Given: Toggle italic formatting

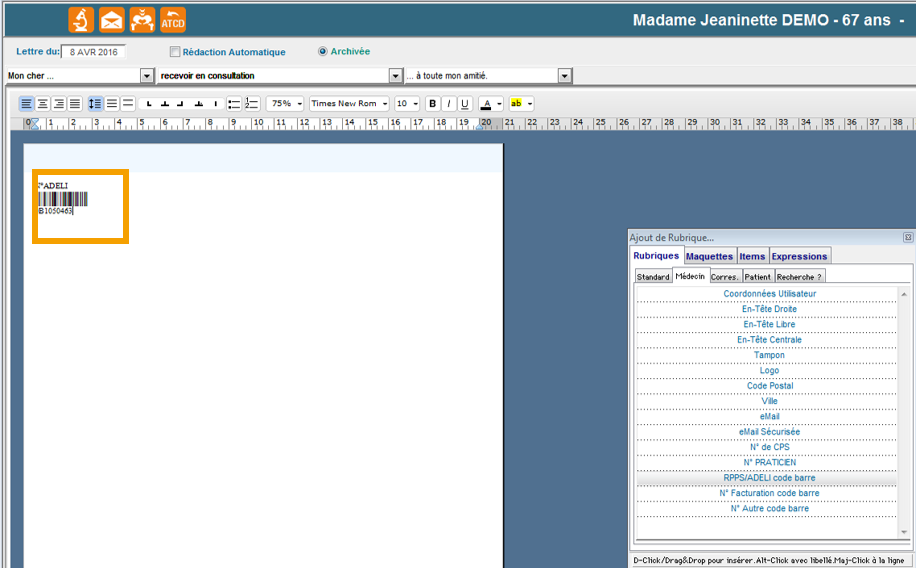Looking at the screenshot, I should [449, 104].
